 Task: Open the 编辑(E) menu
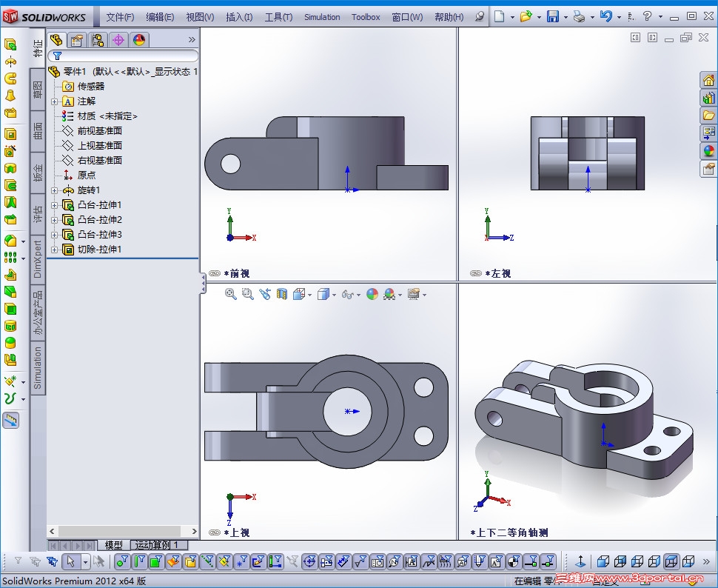(x=160, y=17)
